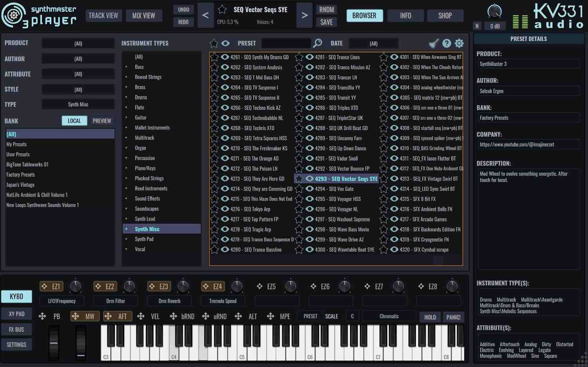Click the preset search magnifier icon
The height and width of the screenshot is (367, 588).
point(318,43)
